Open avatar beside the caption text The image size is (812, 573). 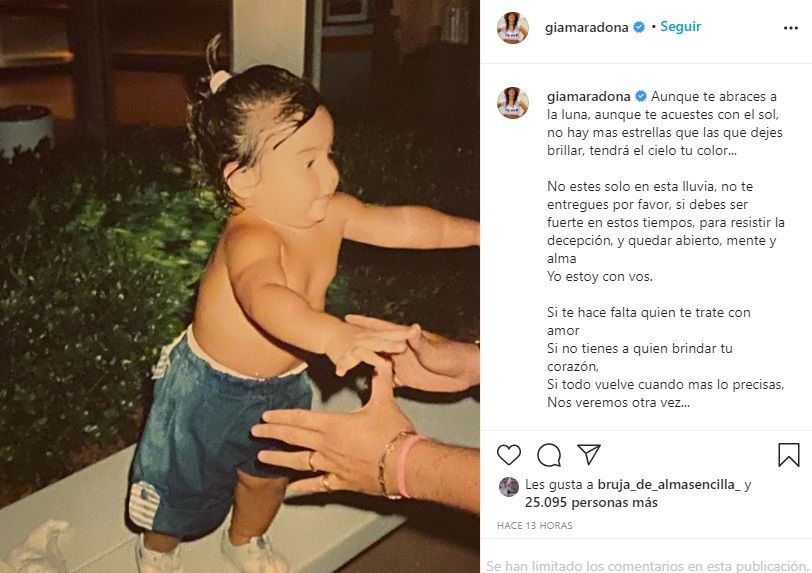pos(513,103)
